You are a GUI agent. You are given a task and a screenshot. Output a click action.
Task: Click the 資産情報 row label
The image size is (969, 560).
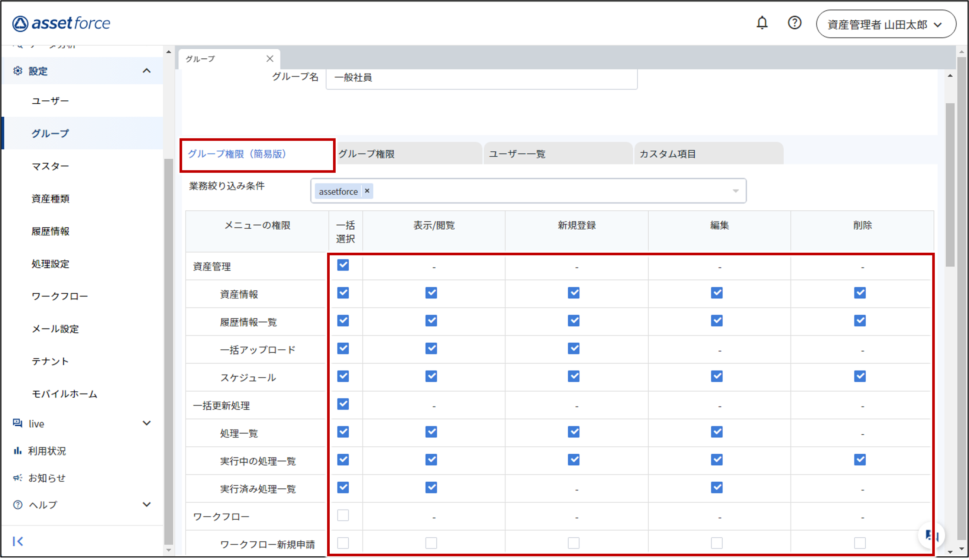[x=239, y=294]
